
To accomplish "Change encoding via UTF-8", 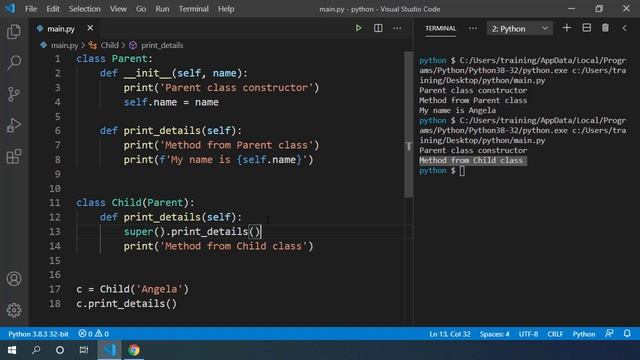I will pyautogui.click(x=528, y=334).
